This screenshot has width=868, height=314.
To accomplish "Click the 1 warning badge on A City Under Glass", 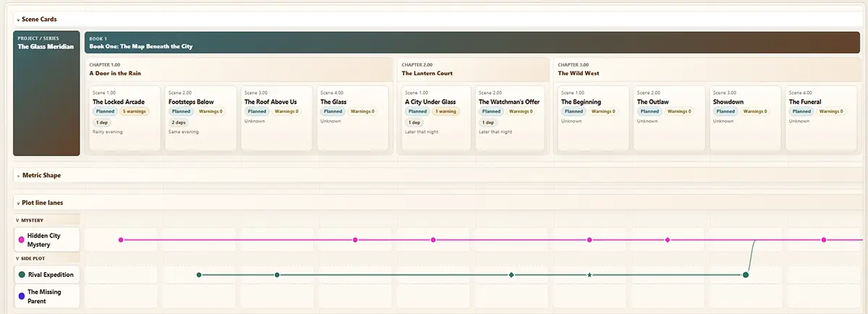I will 446,111.
